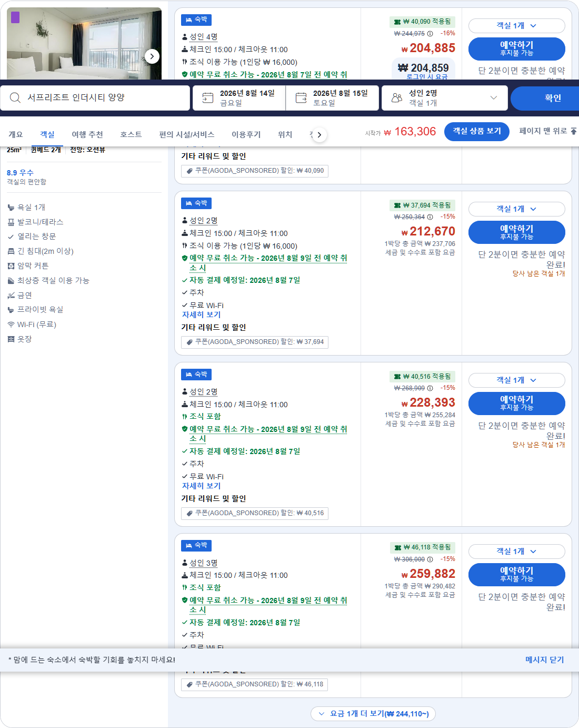579x728 pixels.
Task: Select the 편의 시설/서비스 tab
Action: click(187, 134)
